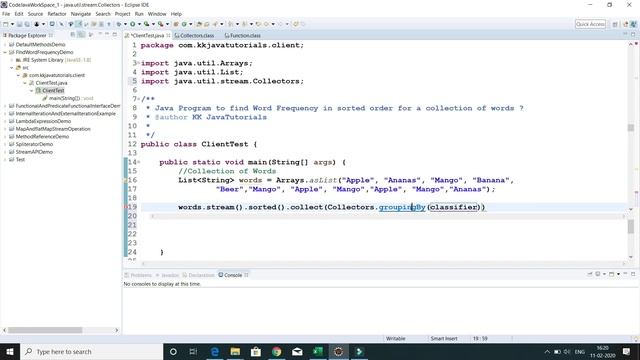640x360 pixels.
Task: Collapse the com.kkjavatutorials.client package
Action: pyautogui.click(x=18, y=76)
